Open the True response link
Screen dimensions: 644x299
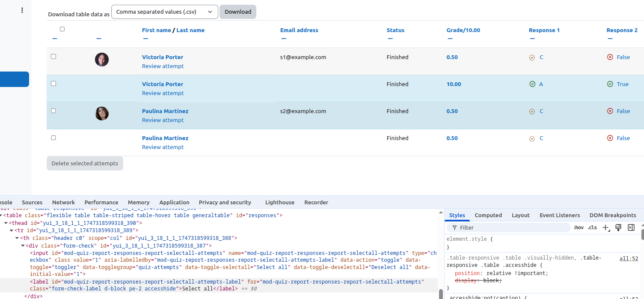click(x=623, y=84)
